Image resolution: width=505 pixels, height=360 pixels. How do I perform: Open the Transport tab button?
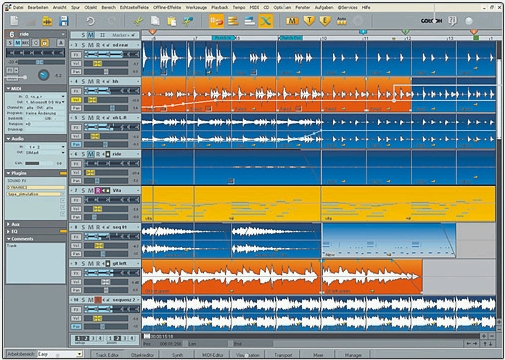pyautogui.click(x=283, y=355)
